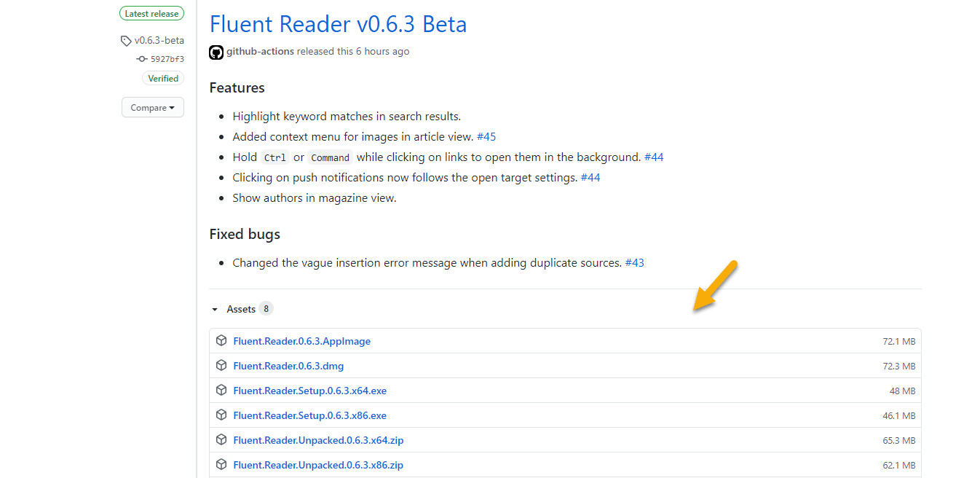Click the commit icon beside 5927bf3
The width and height of the screenshot is (980, 478).
point(141,58)
